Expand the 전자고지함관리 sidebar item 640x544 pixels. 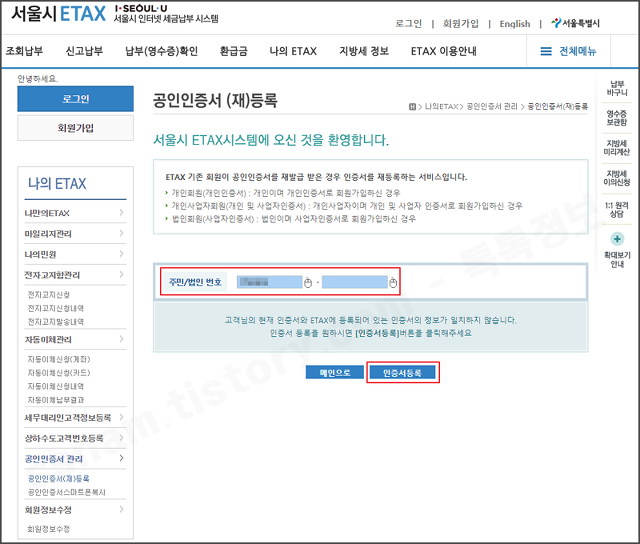(75, 275)
